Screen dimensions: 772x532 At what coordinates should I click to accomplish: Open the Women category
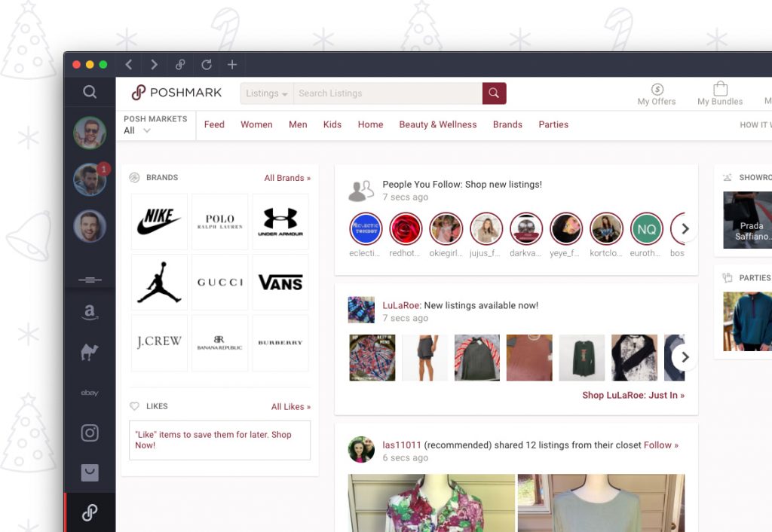(256, 124)
